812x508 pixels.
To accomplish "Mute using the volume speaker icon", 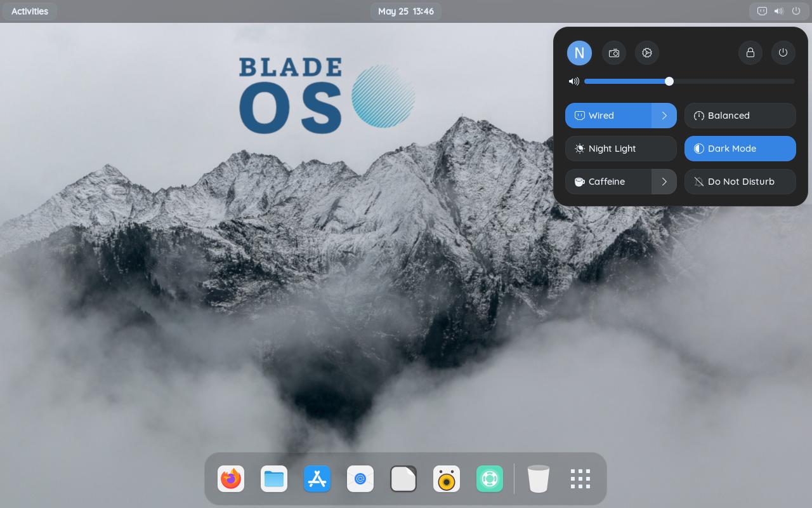I will tap(574, 81).
